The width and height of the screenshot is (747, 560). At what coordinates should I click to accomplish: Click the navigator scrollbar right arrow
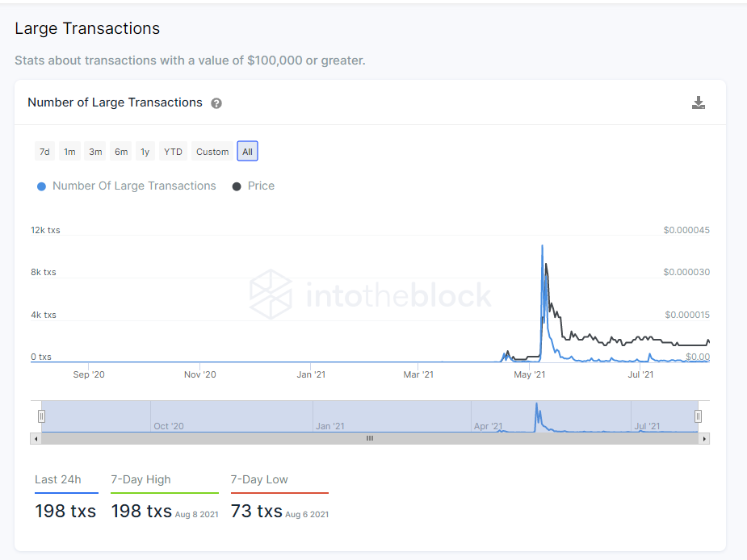pos(704,438)
